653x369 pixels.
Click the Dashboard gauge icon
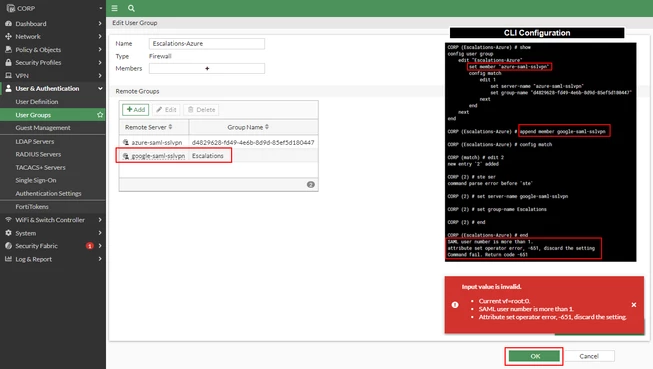coord(8,24)
